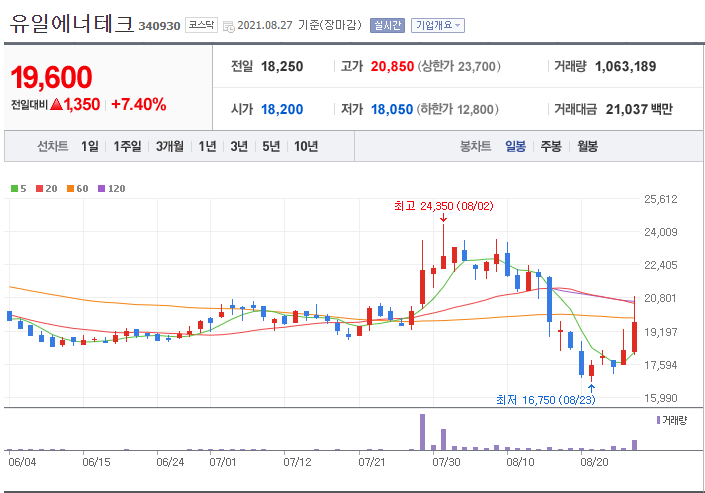Click the 최저 16,750 (08/23) low marker
The height and width of the screenshot is (493, 705).
(545, 399)
